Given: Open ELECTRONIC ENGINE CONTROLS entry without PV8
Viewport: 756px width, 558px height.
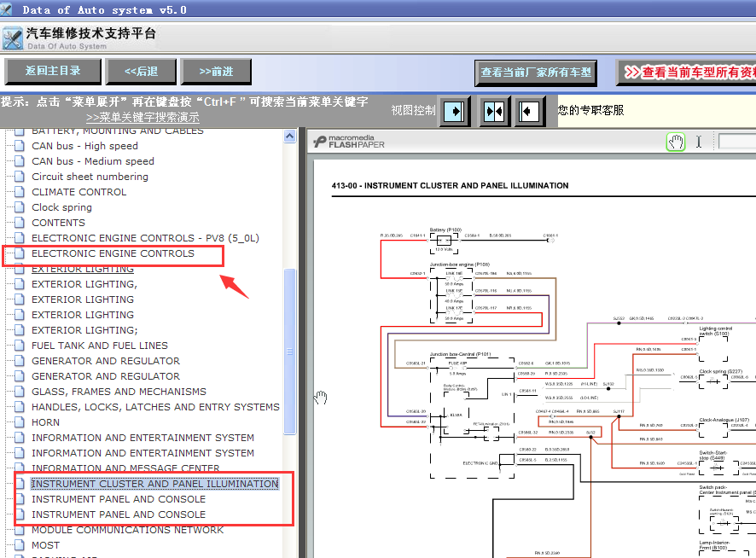Looking at the screenshot, I should tap(113, 253).
